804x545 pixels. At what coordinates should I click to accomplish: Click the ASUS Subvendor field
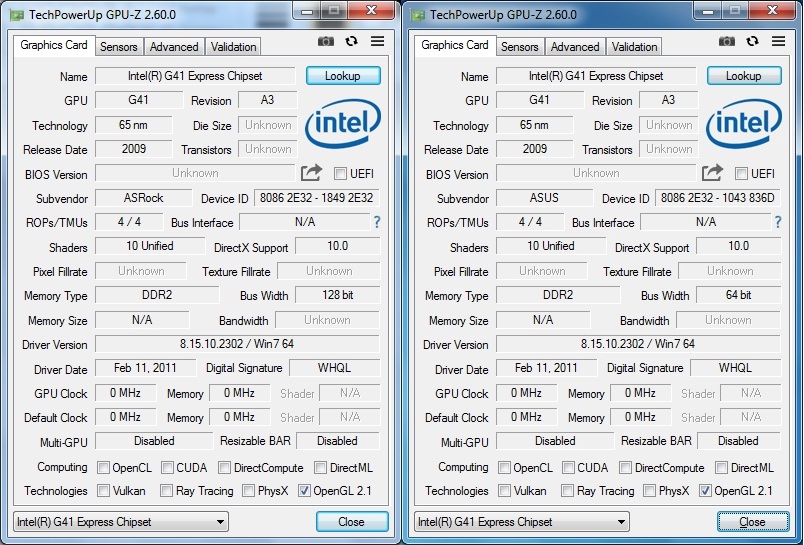coord(545,198)
